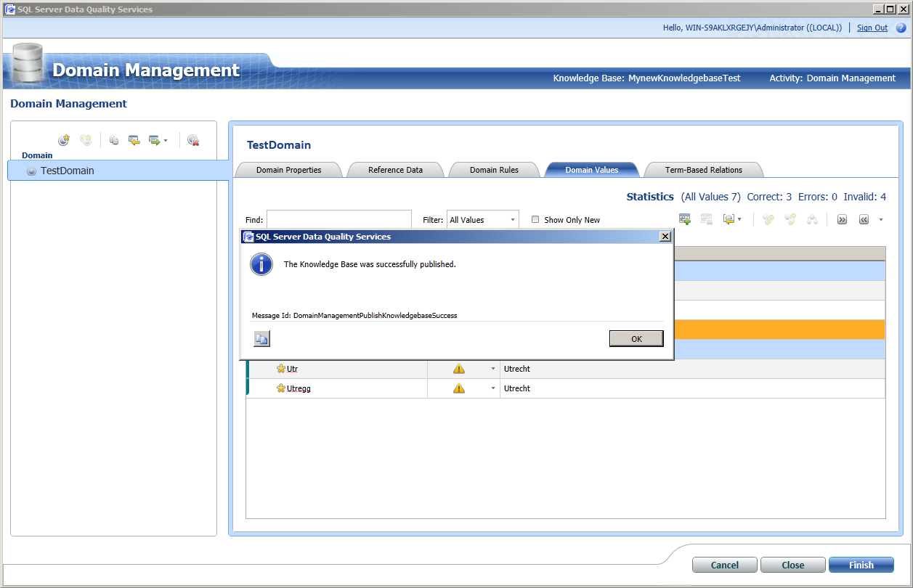Select the Domain Values tab
This screenshot has width=913, height=588.
click(592, 170)
